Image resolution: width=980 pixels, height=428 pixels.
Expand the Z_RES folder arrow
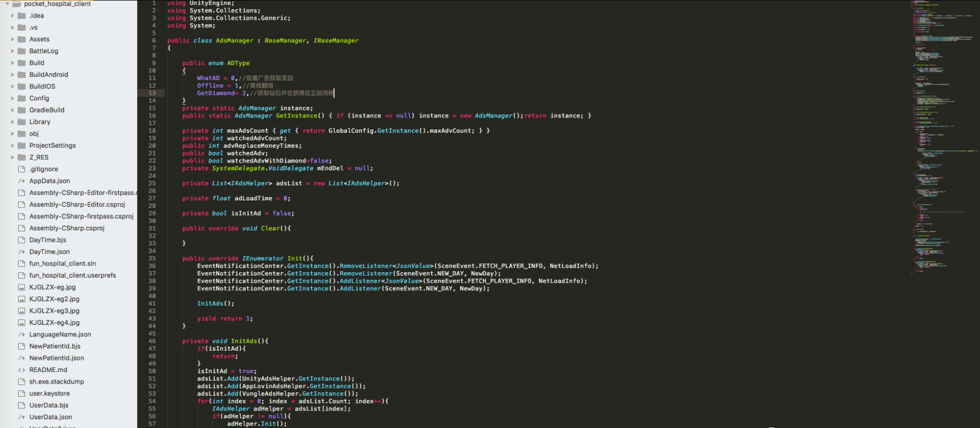(x=13, y=157)
